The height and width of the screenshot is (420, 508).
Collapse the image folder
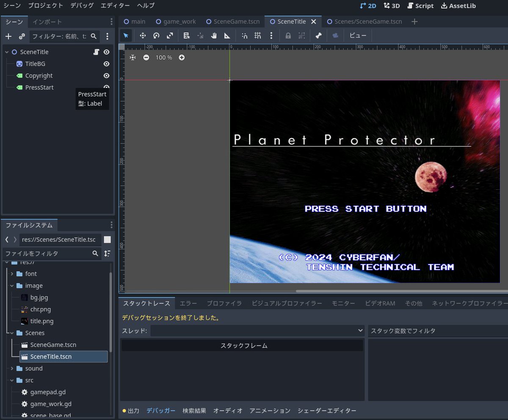12,286
